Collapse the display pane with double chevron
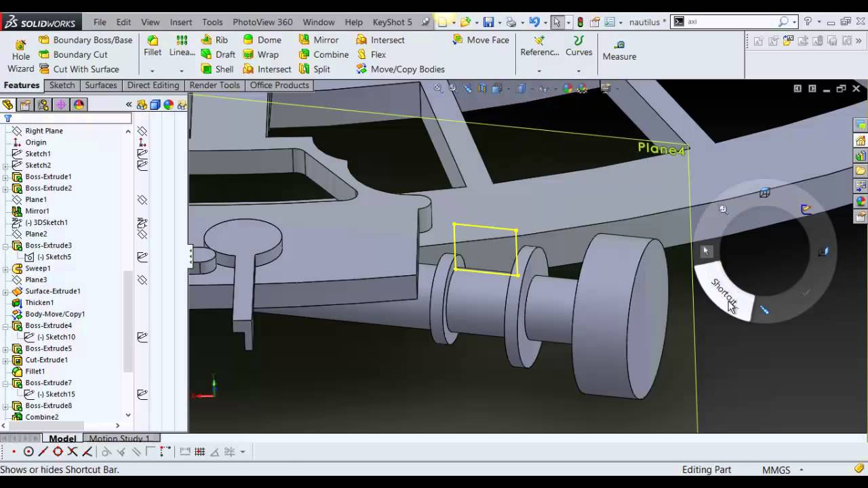The height and width of the screenshot is (488, 868). pos(129,104)
